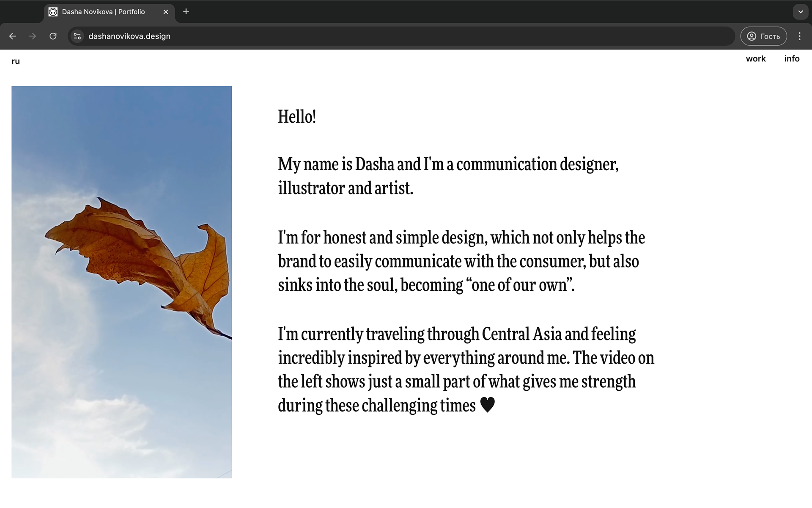The width and height of the screenshot is (812, 508).
Task: Click text 'during these challenging times'
Action: click(377, 406)
